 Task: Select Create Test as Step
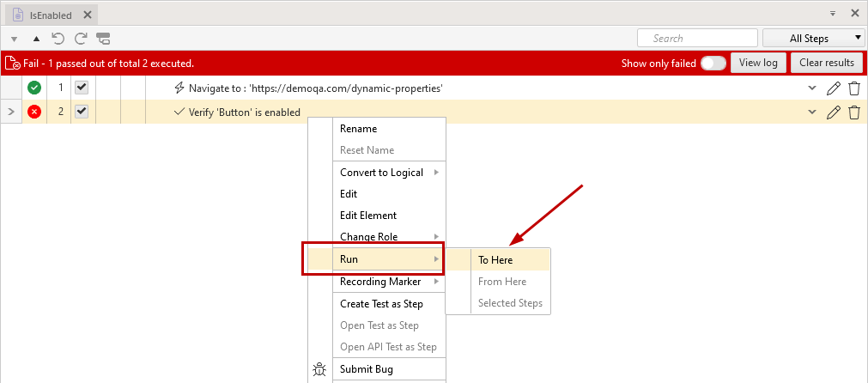coord(389,303)
